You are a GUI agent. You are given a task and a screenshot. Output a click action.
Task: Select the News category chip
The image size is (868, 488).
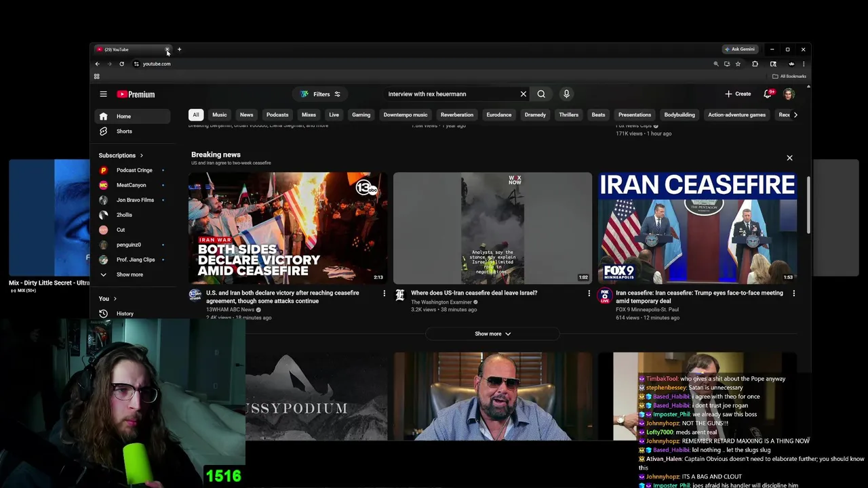coord(247,115)
